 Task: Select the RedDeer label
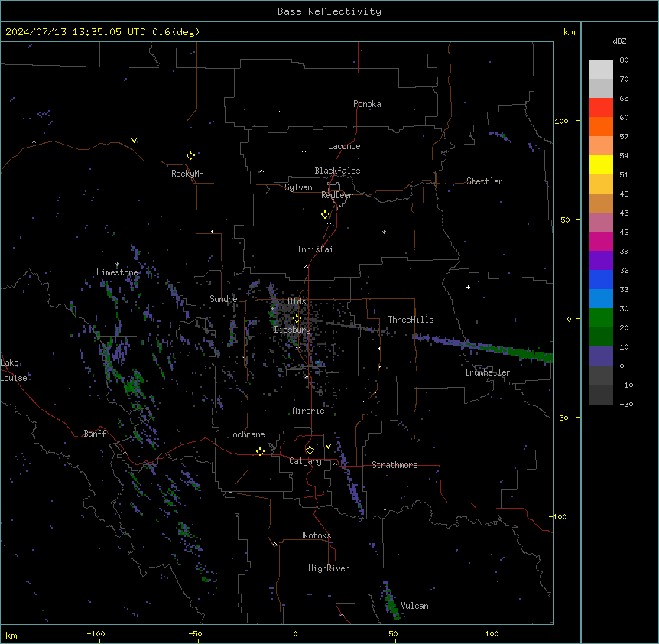336,195
